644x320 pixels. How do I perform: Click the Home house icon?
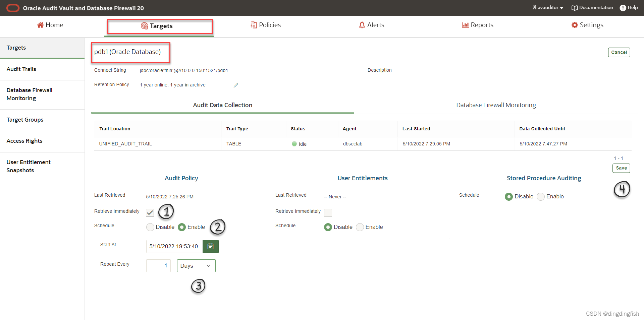[x=40, y=25]
